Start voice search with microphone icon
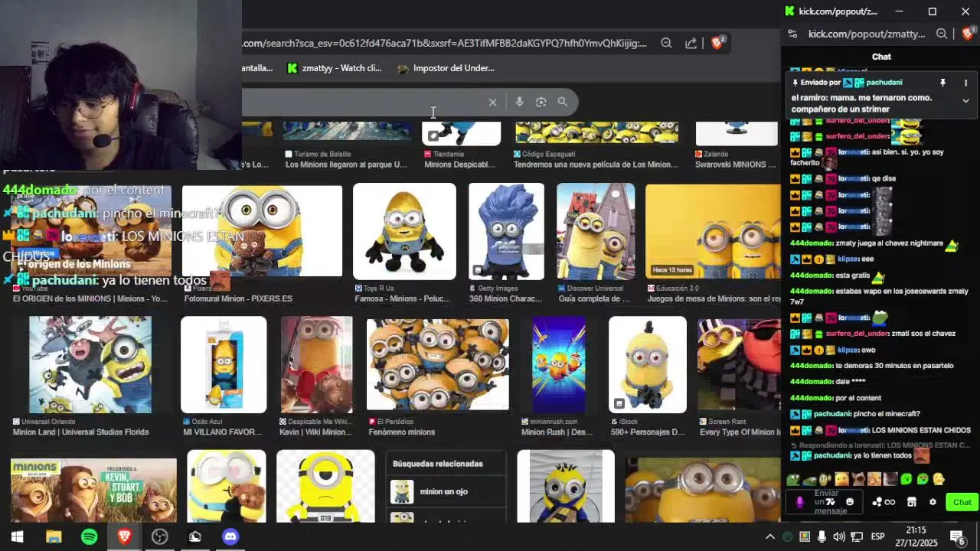 point(519,102)
